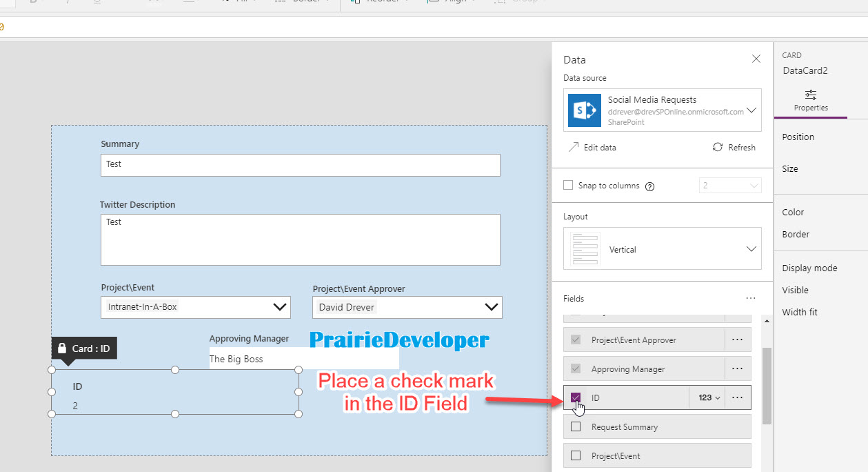
Task: Click Fields list scroll up arrow
Action: click(x=766, y=321)
